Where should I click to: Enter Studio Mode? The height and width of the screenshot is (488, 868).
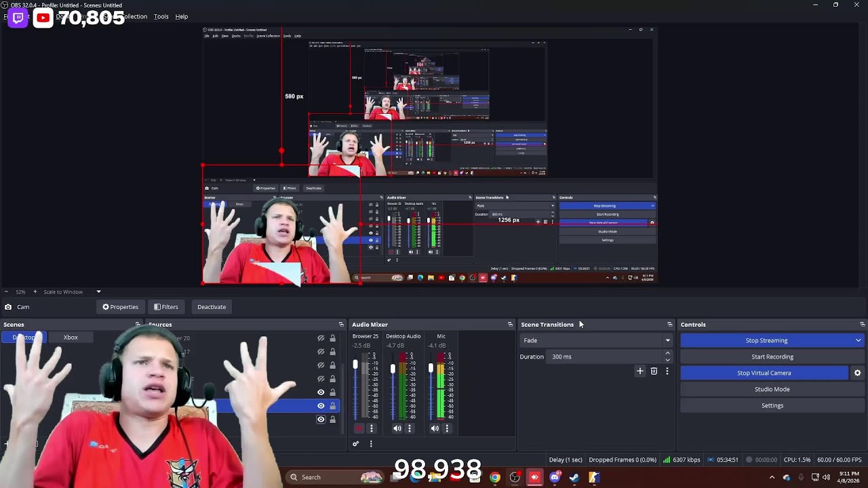[772, 389]
